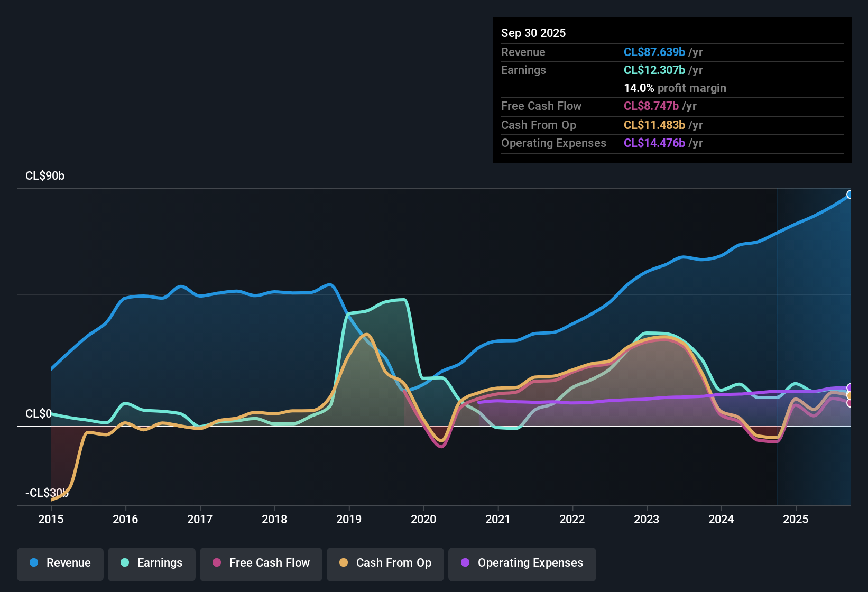Screen dimensions: 868x592
Task: Expand the Cash From Op legend entry
Action: coord(385,563)
